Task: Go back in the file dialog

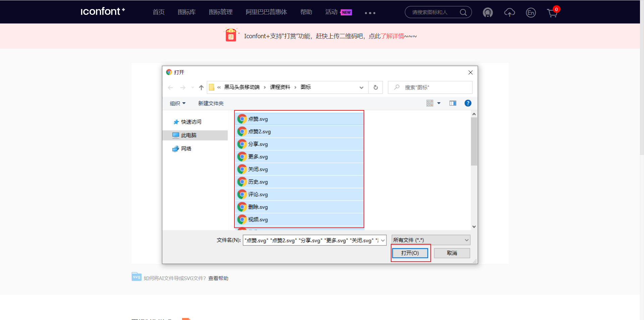Action: point(170,88)
